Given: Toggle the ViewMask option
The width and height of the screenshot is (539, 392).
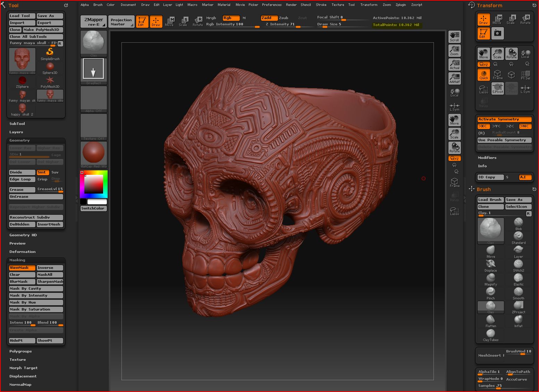Looking at the screenshot, I should 22,267.
